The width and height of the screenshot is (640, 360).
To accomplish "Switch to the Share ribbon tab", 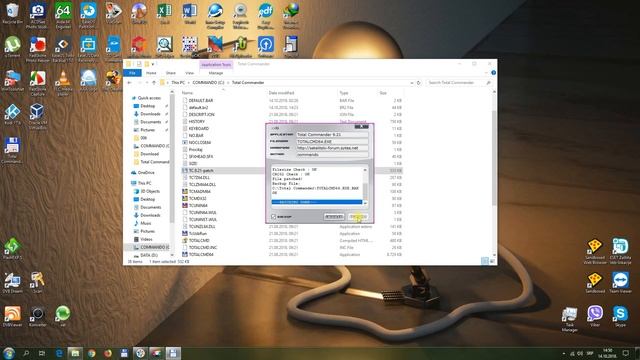I will pos(171,73).
